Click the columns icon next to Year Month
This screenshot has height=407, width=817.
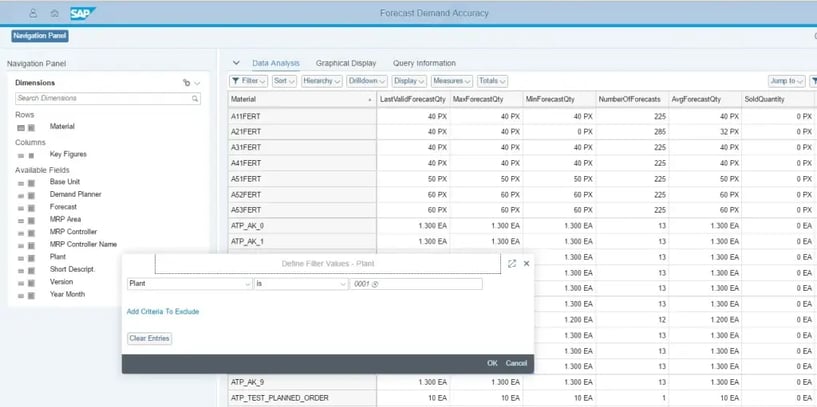coord(31,295)
